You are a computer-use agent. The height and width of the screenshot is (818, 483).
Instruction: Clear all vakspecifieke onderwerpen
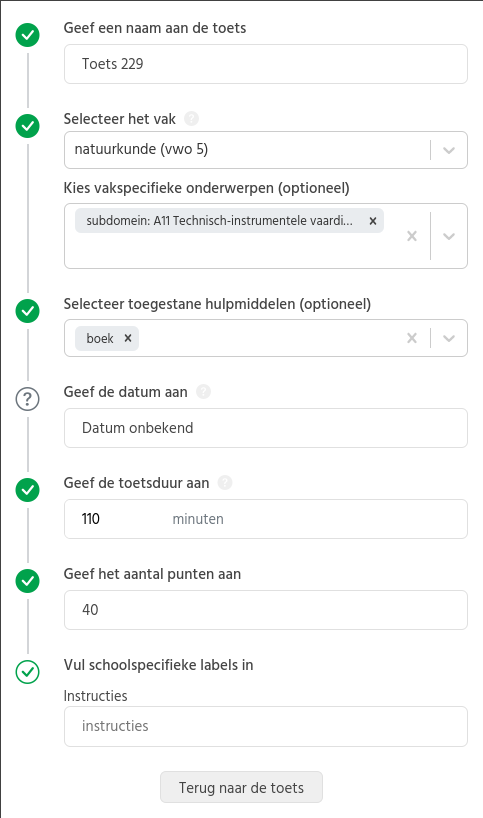(x=412, y=236)
